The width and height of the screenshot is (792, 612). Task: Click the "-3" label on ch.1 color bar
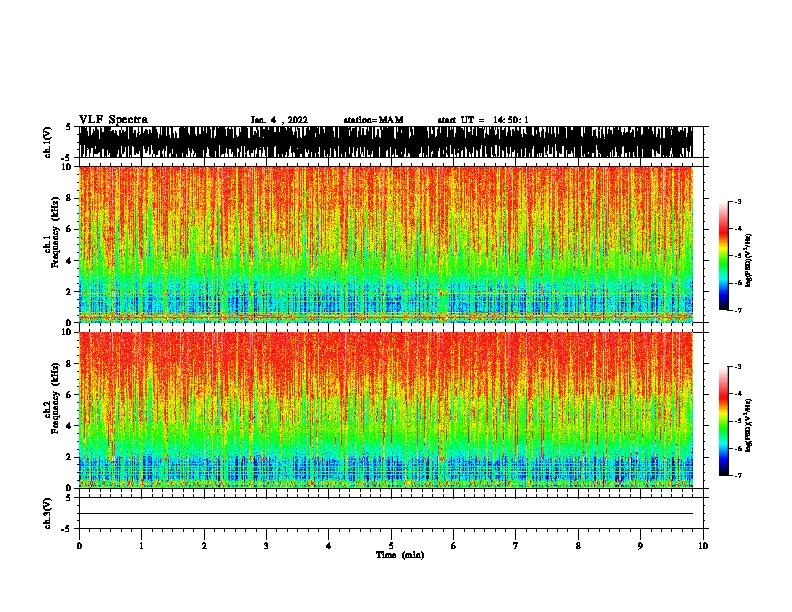tap(738, 202)
